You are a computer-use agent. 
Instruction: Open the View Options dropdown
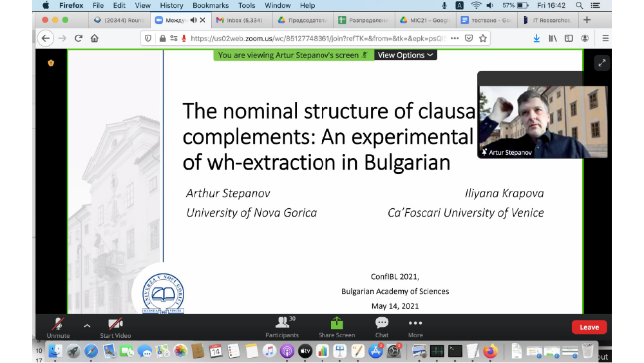tap(405, 55)
